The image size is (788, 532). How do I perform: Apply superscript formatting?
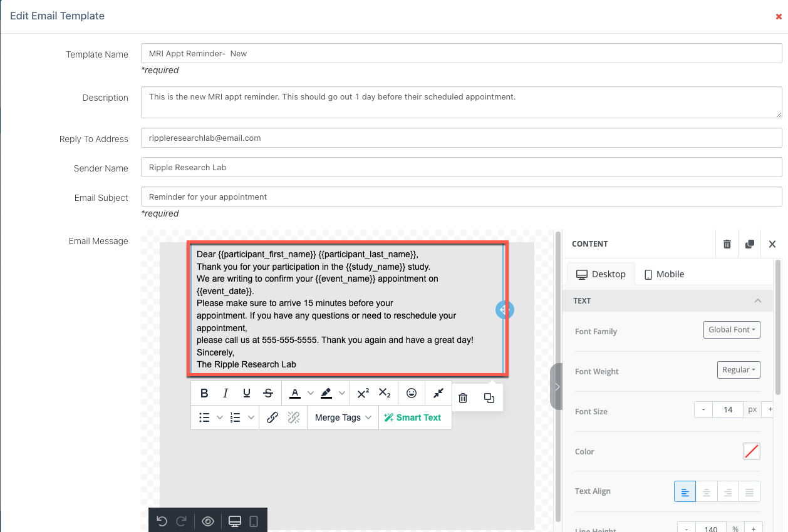(363, 393)
